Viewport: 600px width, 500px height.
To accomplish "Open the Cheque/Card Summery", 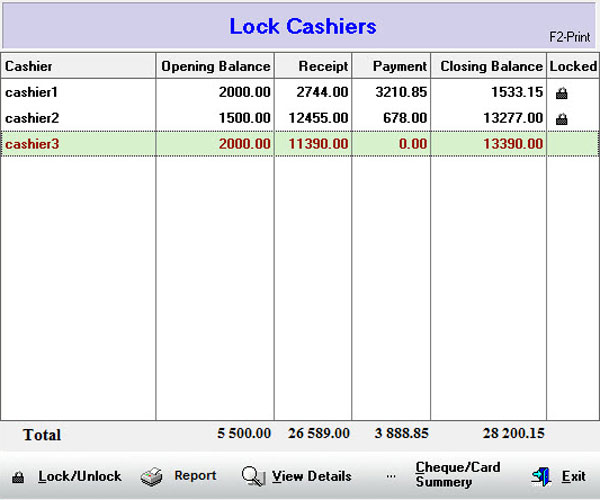I will (457, 475).
